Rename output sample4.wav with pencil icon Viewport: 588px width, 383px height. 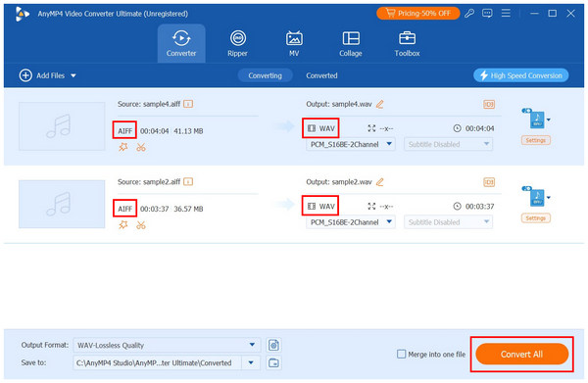(379, 104)
